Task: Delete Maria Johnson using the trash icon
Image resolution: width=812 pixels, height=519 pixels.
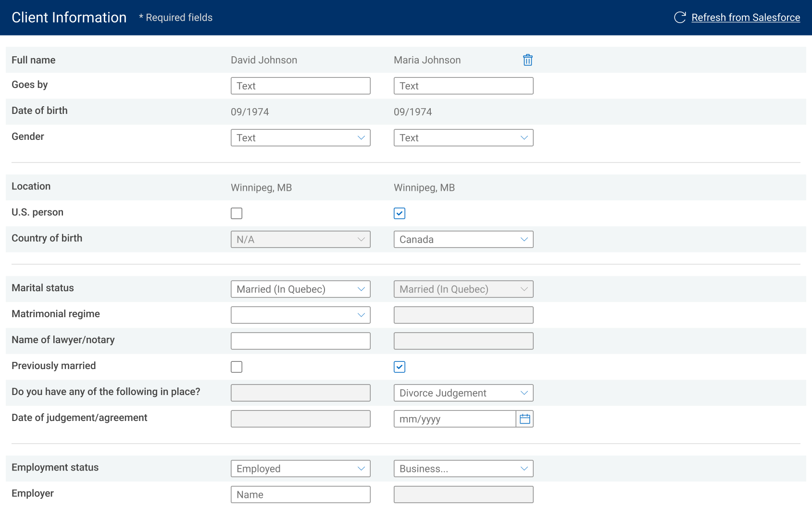Action: point(527,60)
